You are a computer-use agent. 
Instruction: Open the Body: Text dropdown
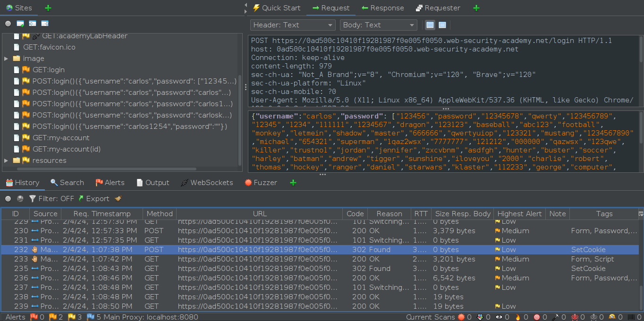pos(378,25)
